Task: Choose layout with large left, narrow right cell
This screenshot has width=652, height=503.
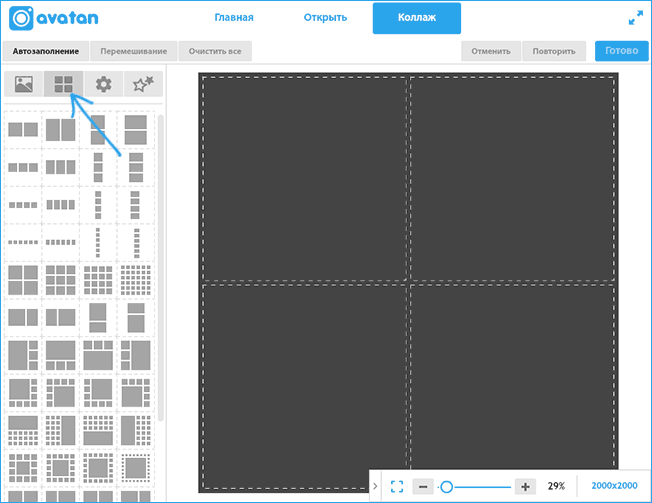Action: (x=23, y=318)
